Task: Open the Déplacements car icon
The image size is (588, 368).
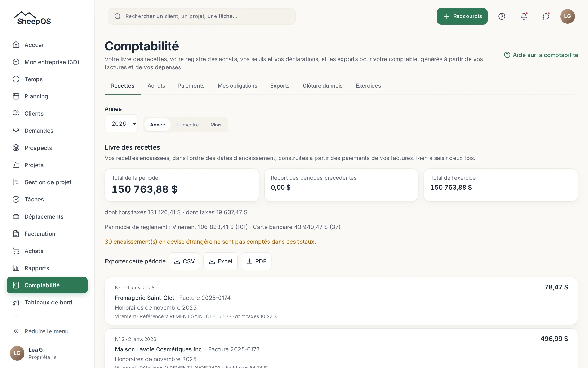Action: 16,216
